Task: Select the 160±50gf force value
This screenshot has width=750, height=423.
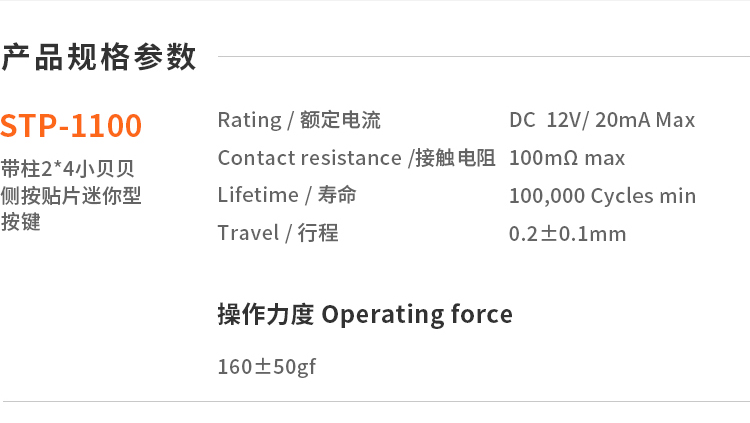Action: pos(267,366)
